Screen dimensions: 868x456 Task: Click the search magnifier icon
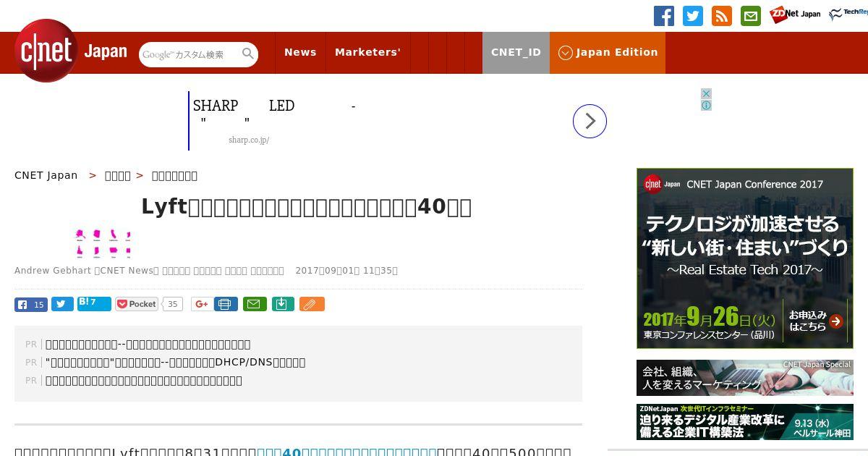tap(248, 54)
